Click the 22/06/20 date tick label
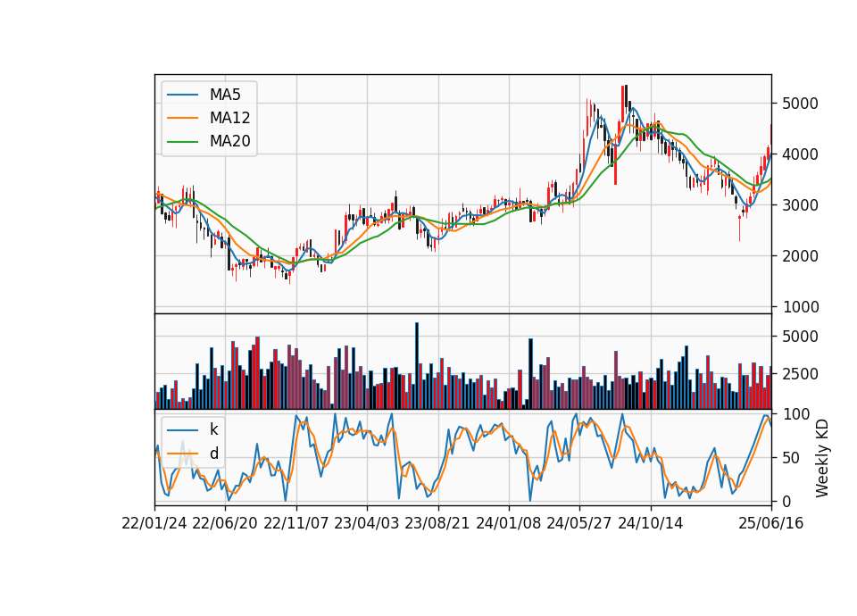Screen dimensions: 857x616 click(x=225, y=523)
